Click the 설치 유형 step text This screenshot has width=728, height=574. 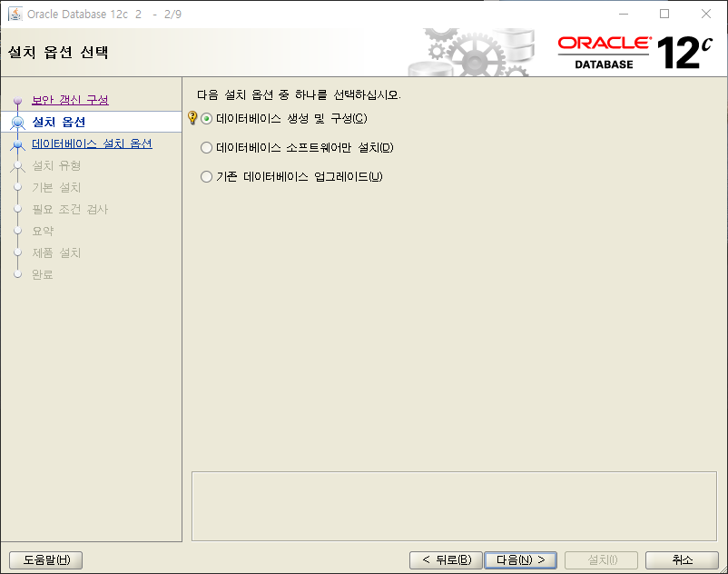pyautogui.click(x=56, y=165)
